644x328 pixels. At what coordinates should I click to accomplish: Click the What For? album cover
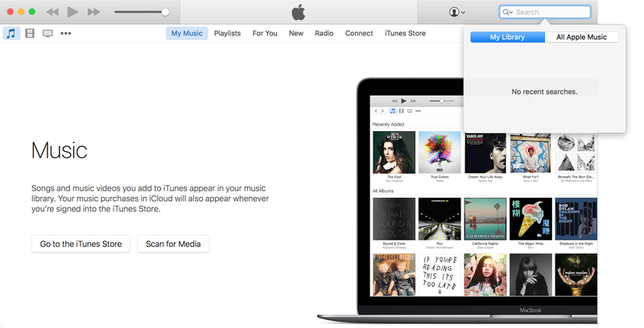point(530,154)
